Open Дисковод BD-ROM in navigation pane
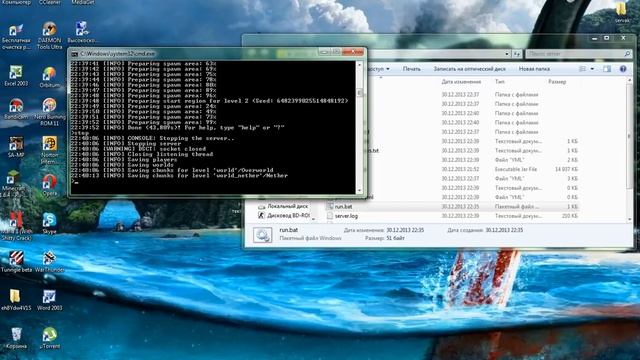Screen dimensions: 640x360 (x=284, y=216)
